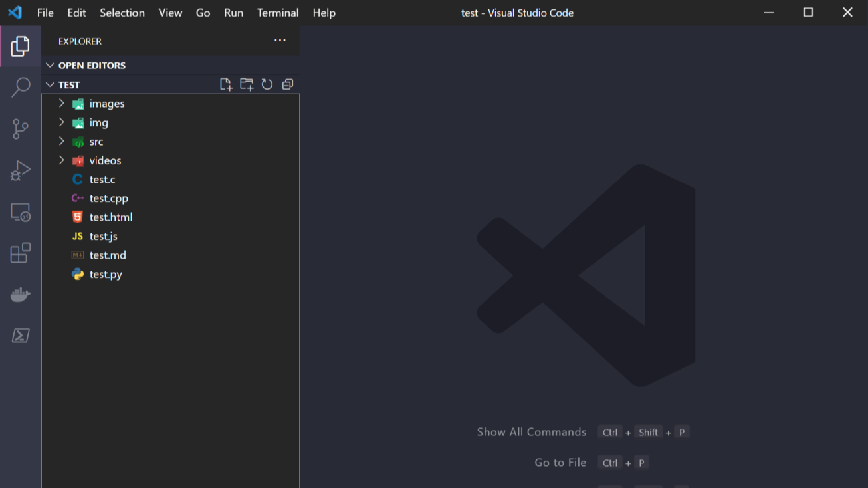
Task: Click the images folder icon
Action: pos(78,104)
